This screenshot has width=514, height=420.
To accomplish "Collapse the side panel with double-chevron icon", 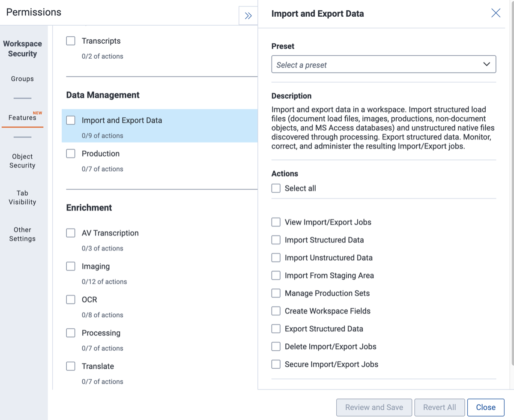I will pyautogui.click(x=248, y=16).
